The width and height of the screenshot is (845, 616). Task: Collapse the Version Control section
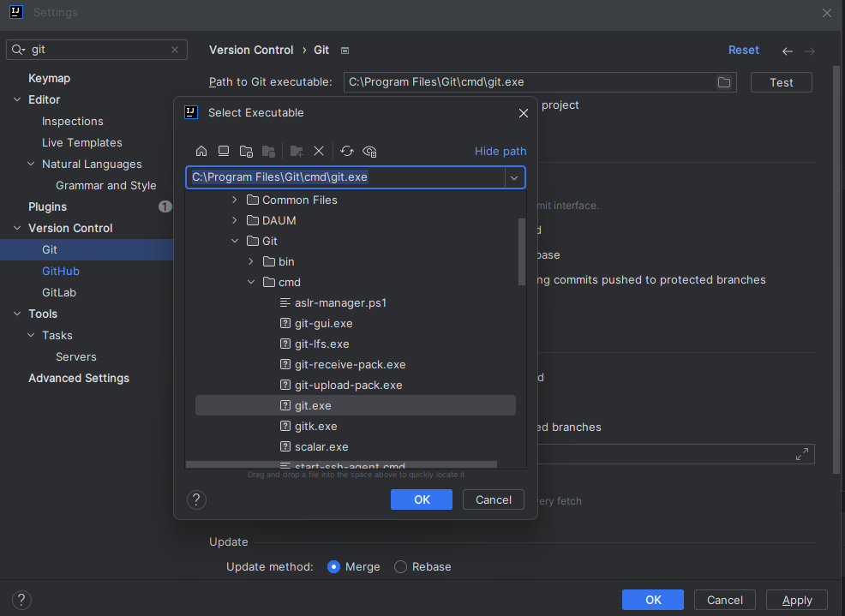pos(17,228)
